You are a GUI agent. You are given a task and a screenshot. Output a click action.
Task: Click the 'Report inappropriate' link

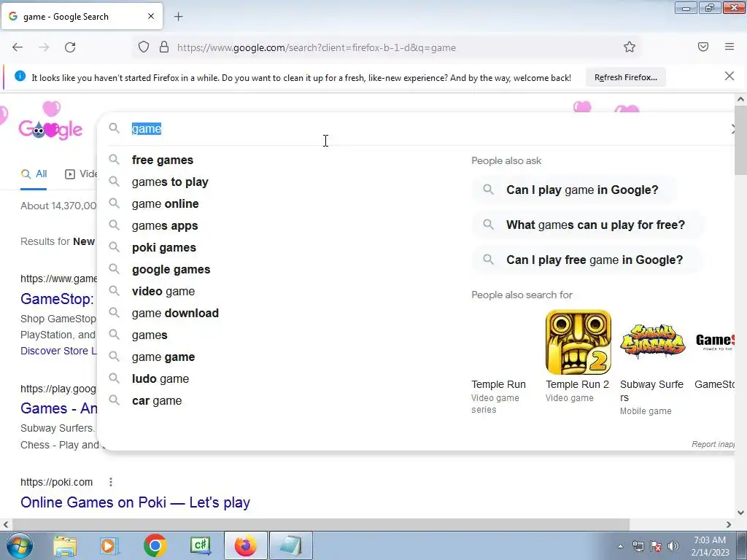(x=713, y=444)
